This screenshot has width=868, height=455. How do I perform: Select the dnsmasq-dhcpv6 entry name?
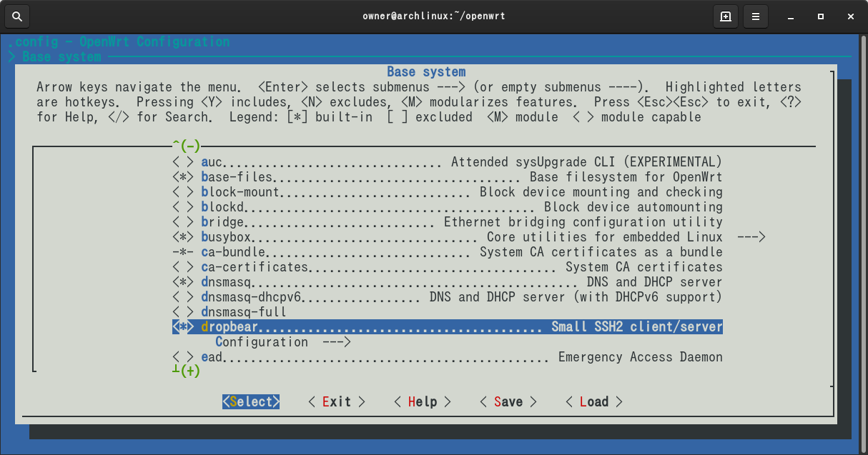point(251,297)
